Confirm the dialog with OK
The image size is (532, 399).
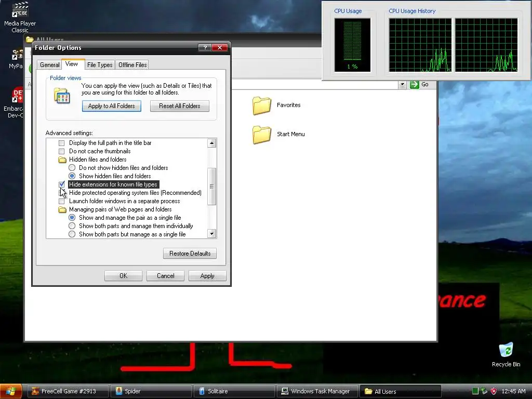(x=124, y=276)
